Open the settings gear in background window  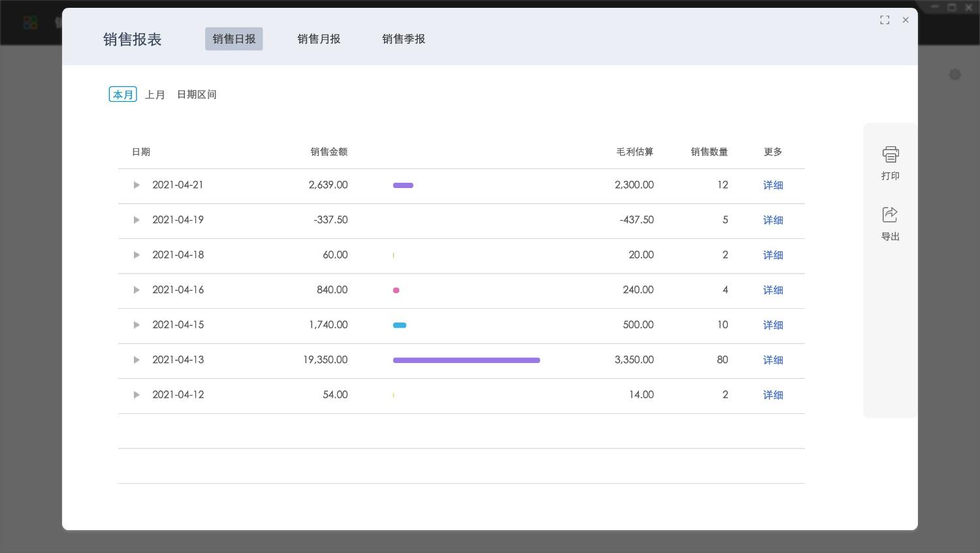[x=955, y=74]
